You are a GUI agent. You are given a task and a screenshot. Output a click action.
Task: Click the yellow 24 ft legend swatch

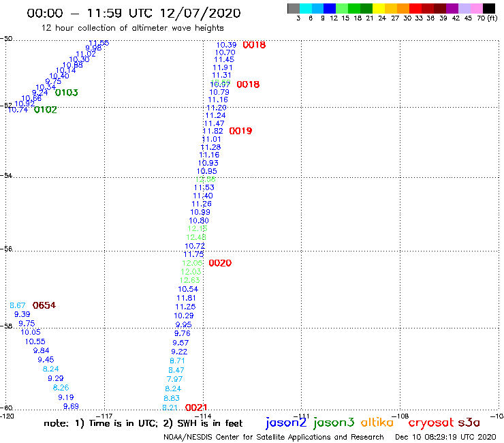[x=379, y=8]
